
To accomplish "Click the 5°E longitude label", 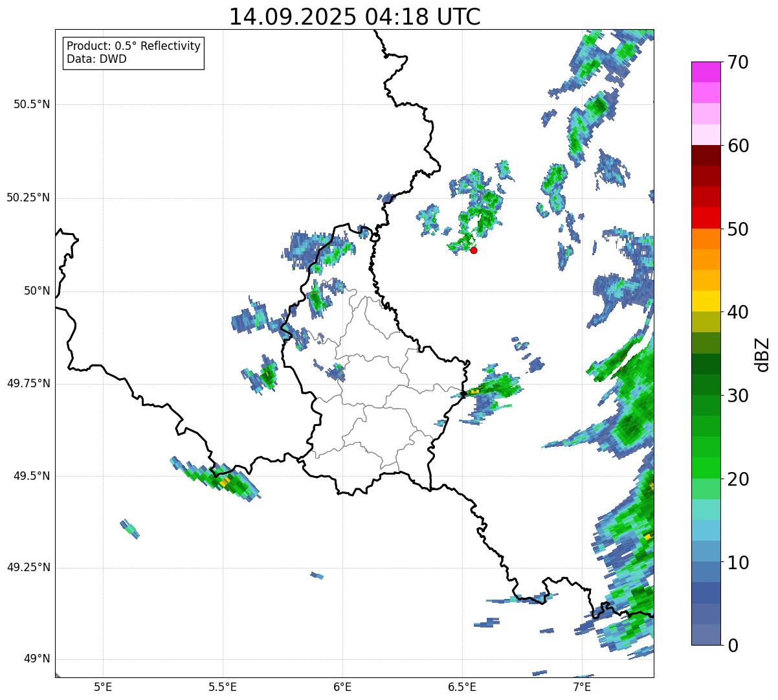I will click(103, 687).
